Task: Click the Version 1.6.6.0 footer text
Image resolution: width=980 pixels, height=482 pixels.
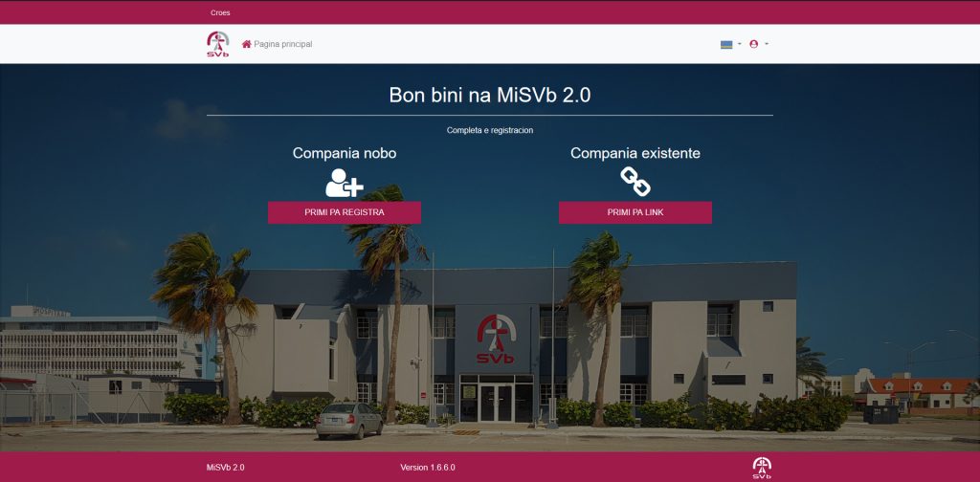Action: (428, 468)
